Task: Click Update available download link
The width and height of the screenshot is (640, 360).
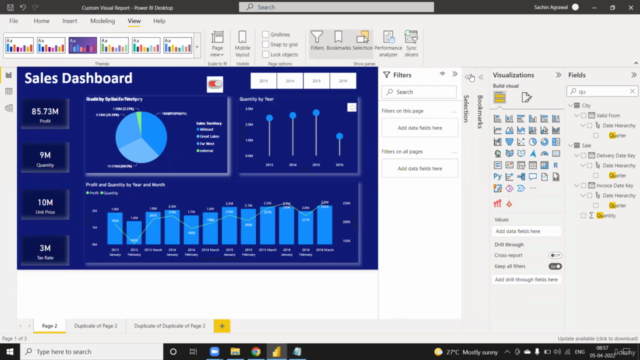Action: point(598,339)
